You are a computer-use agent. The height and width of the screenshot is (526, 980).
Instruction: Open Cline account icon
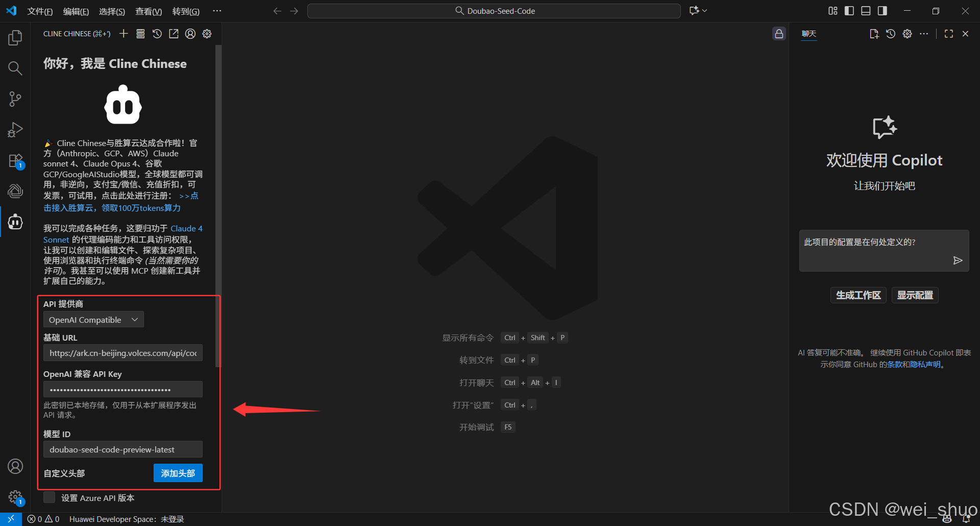(x=190, y=34)
